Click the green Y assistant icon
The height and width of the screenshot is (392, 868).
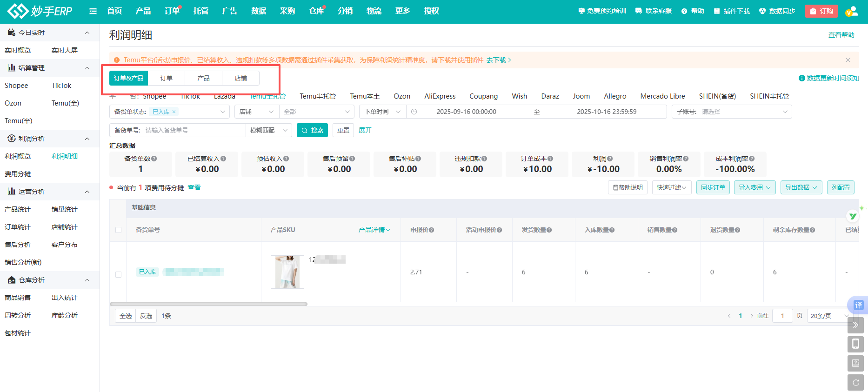tap(853, 216)
